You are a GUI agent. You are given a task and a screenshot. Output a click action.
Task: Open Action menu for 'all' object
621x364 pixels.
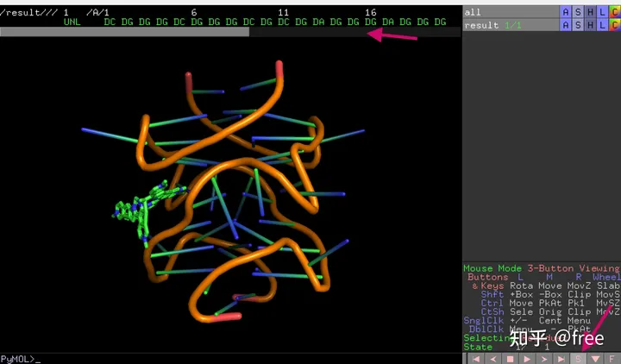tap(566, 12)
